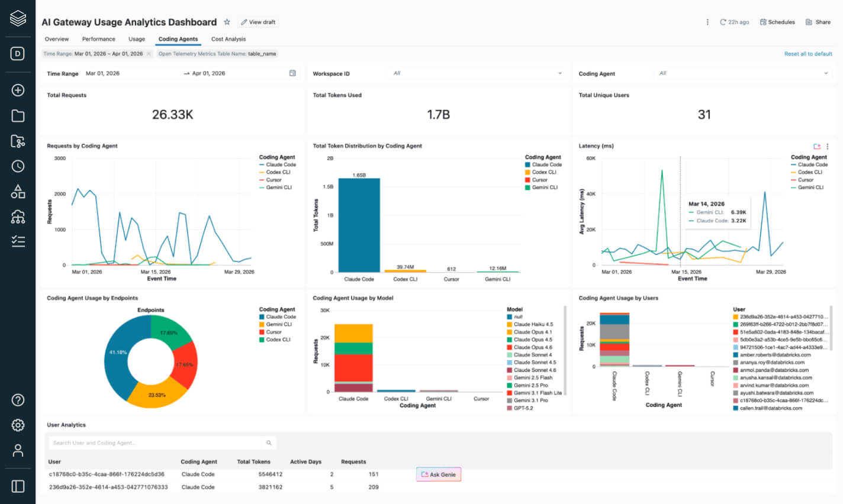
Task: Open the checklist icon in sidebar
Action: tap(18, 241)
